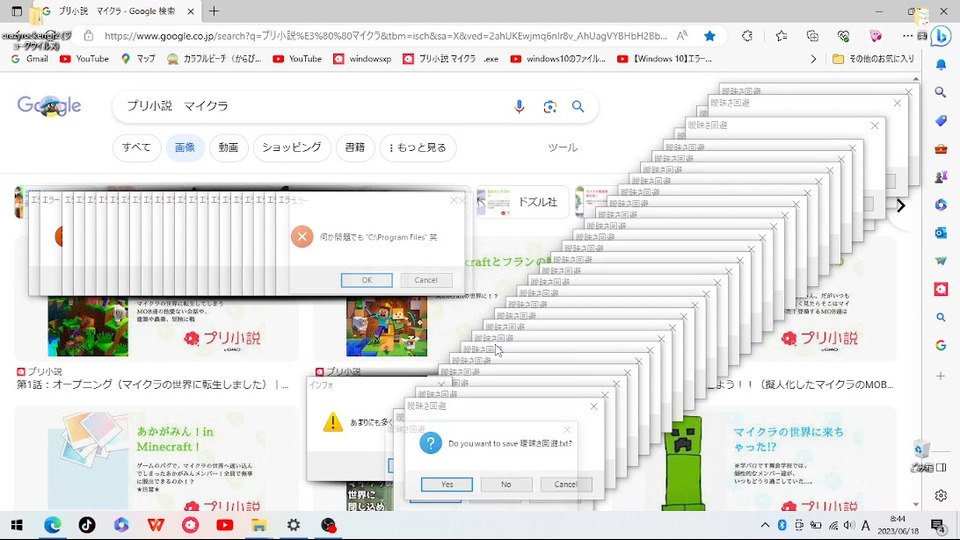Click the Bluetooth tray icon
Image resolution: width=960 pixels, height=540 pixels.
click(782, 525)
